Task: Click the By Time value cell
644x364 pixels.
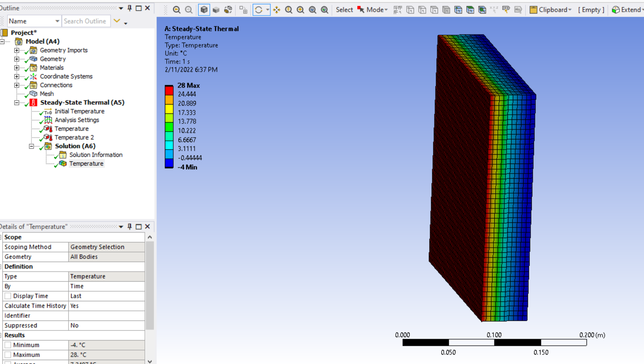Action: [x=106, y=286]
